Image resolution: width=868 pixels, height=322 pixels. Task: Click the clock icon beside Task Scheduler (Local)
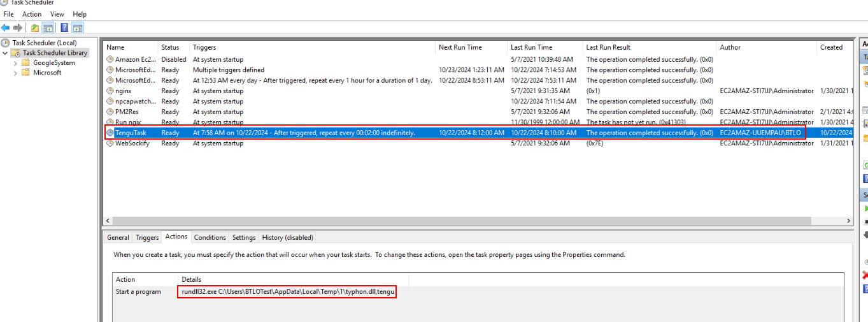tap(6, 43)
